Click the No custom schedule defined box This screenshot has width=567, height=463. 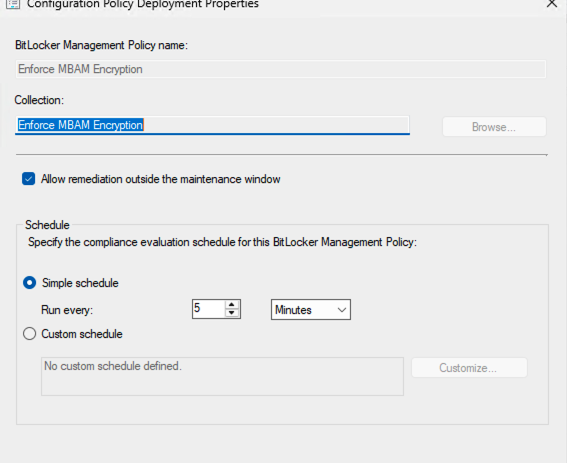[x=222, y=377]
